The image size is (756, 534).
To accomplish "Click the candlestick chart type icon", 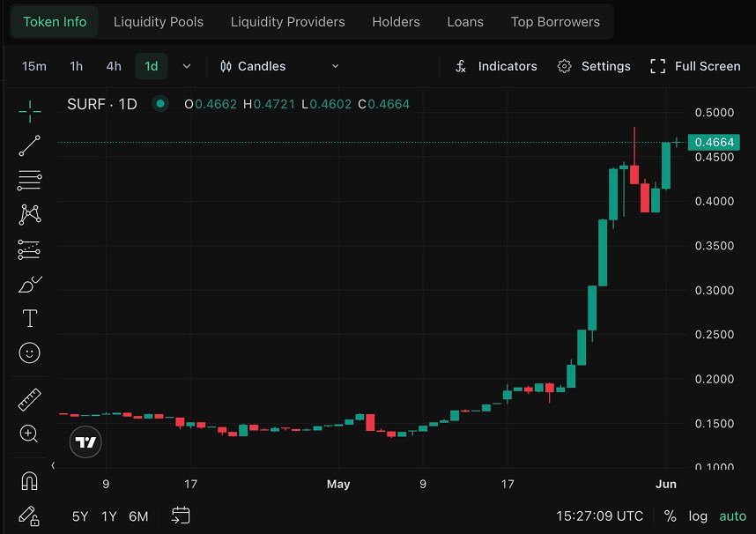I will pyautogui.click(x=226, y=66).
